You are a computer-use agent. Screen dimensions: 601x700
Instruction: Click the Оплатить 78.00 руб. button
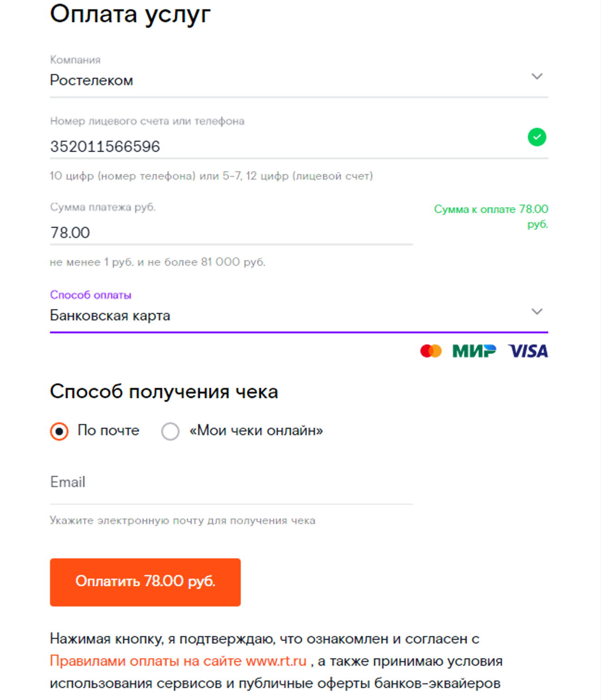(x=145, y=582)
